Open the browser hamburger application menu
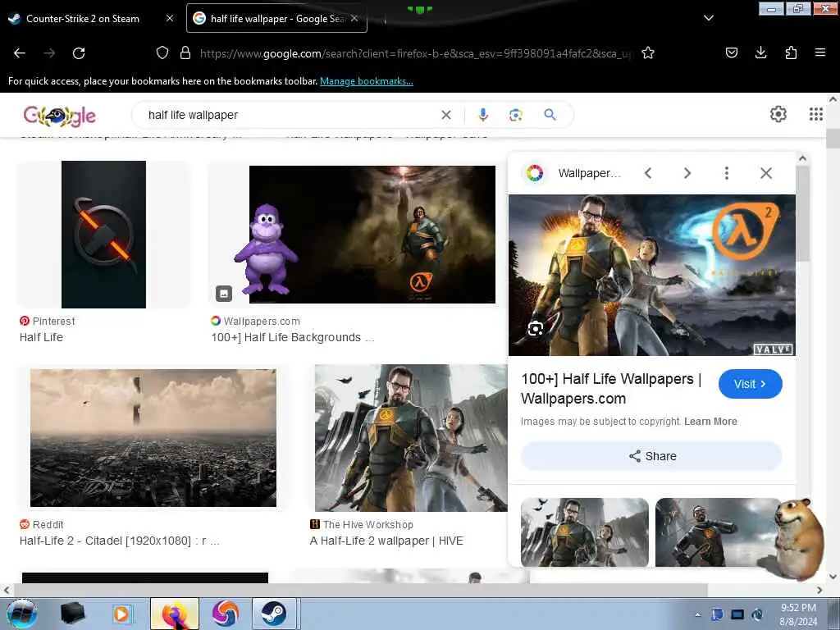 820,52
